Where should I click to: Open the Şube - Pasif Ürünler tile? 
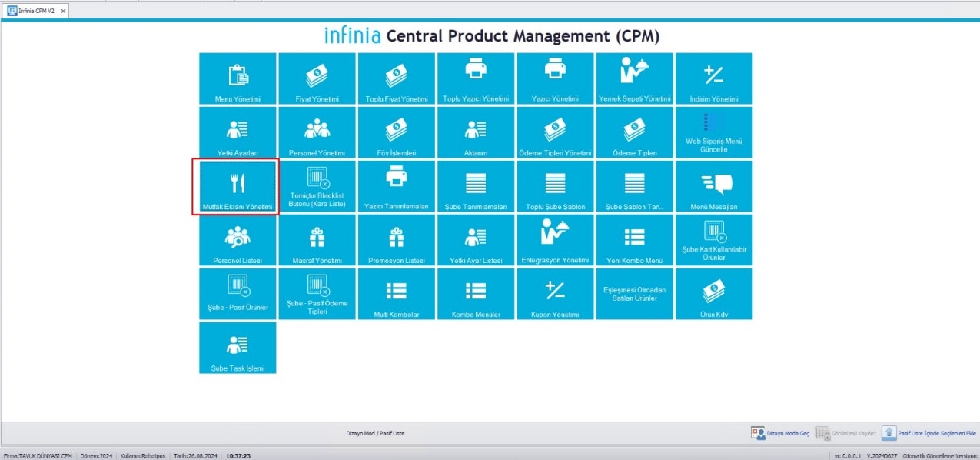click(x=238, y=294)
